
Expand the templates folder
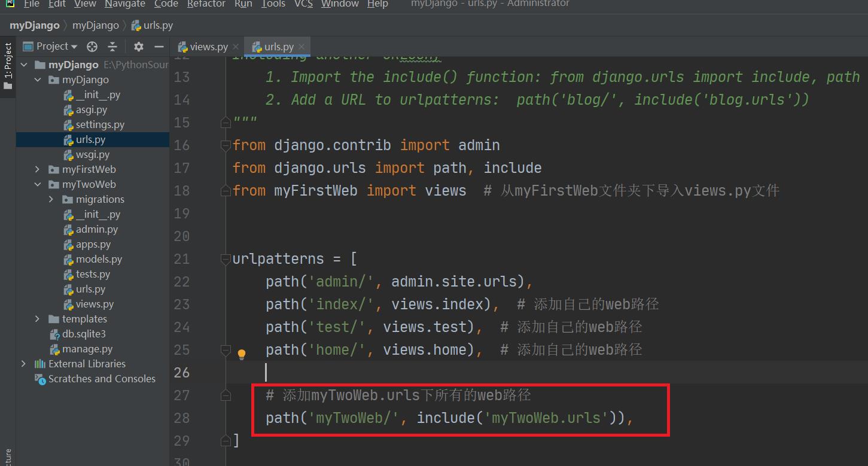coord(38,319)
